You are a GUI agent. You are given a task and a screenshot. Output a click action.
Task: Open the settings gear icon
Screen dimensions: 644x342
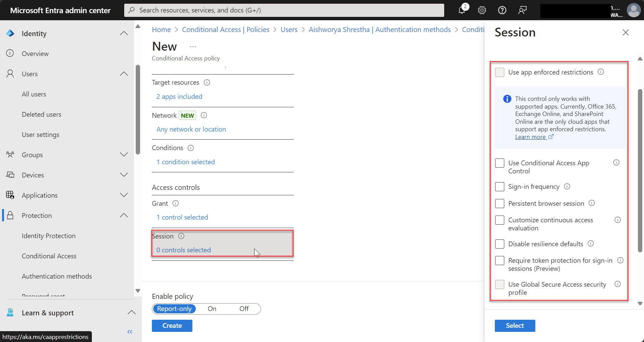(x=482, y=10)
